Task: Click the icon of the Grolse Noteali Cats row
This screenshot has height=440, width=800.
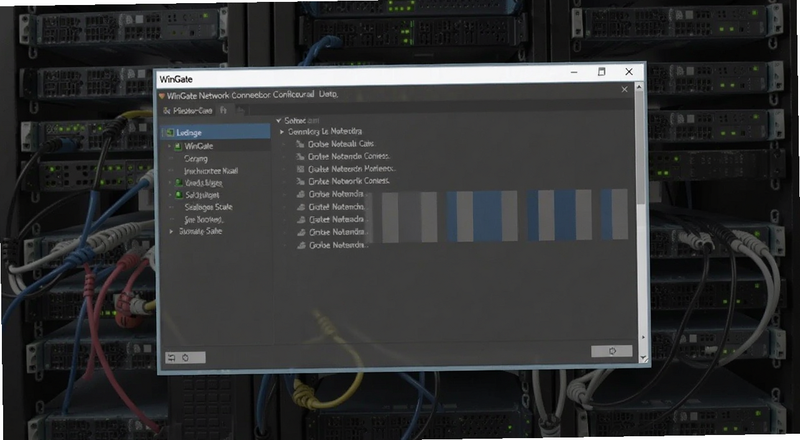Action: click(x=300, y=144)
